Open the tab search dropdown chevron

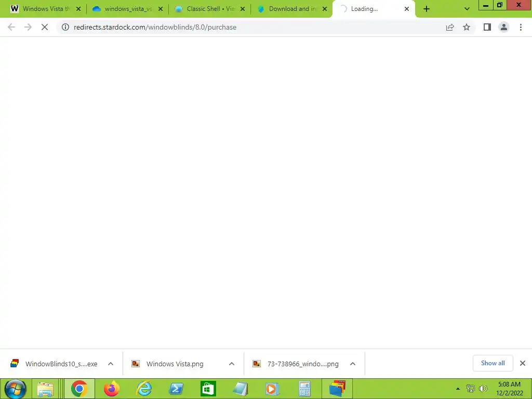click(x=467, y=9)
